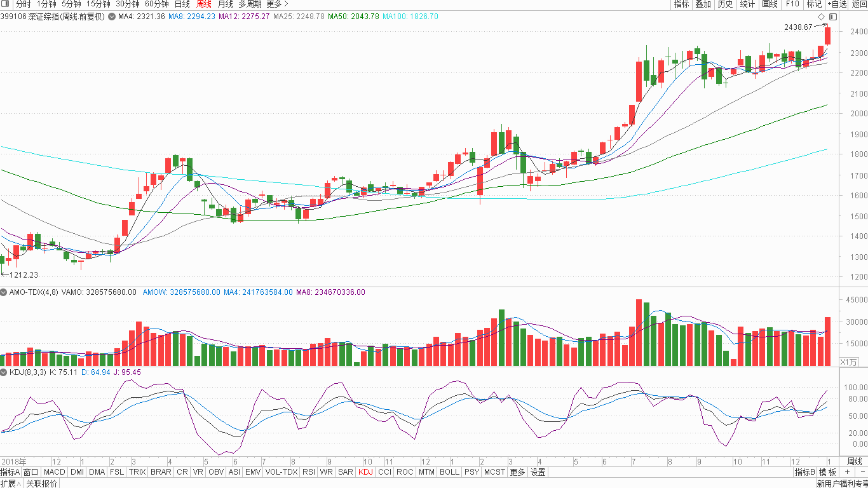Toggle the right info panel icon
This screenshot has width=868, height=488.
[833, 17]
